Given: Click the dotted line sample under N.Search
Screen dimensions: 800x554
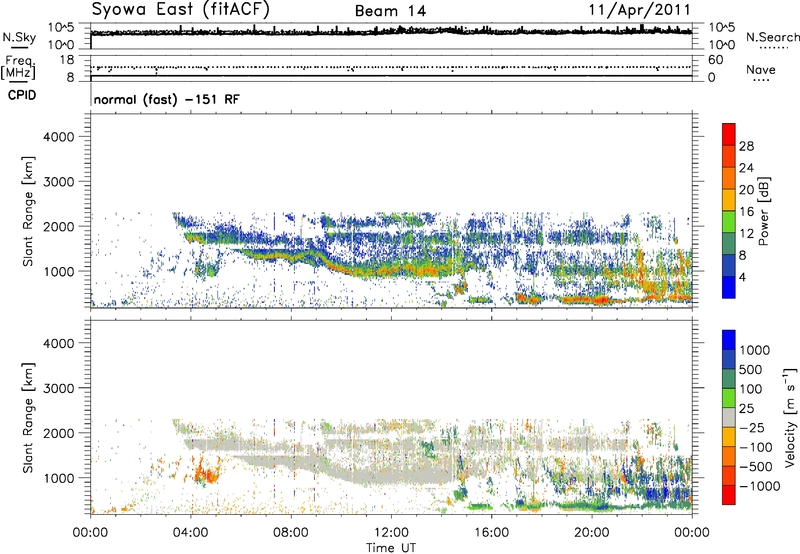Looking at the screenshot, I should [773, 47].
